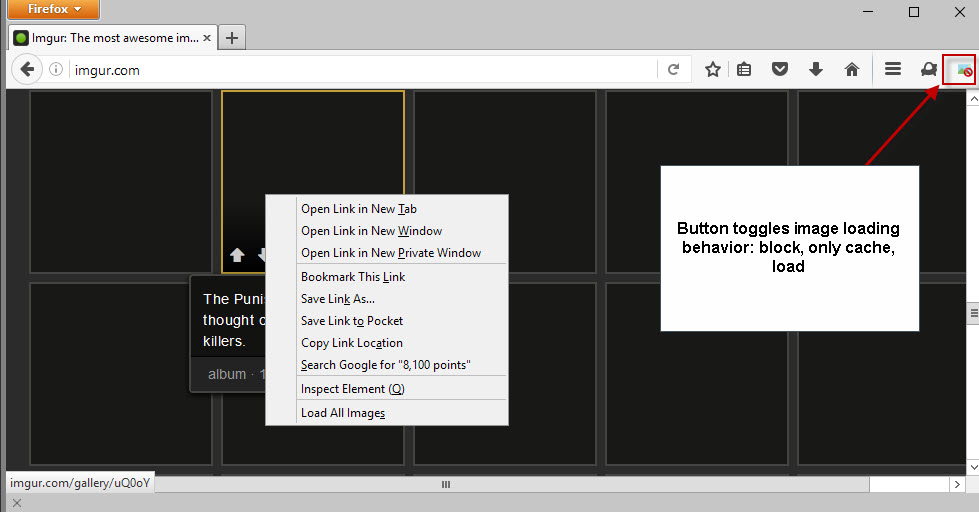The width and height of the screenshot is (979, 512).
Task: Save page to Pocket icon
Action: coord(780,69)
